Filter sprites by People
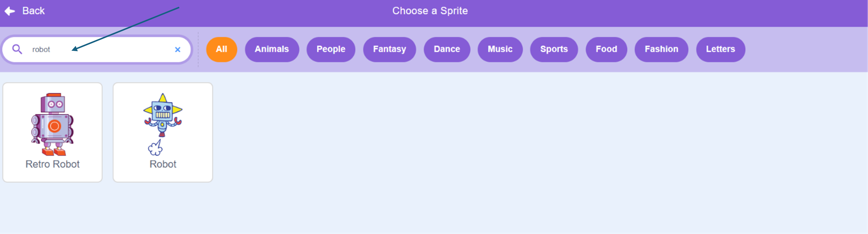Viewport: 868px width, 234px height. click(x=331, y=49)
